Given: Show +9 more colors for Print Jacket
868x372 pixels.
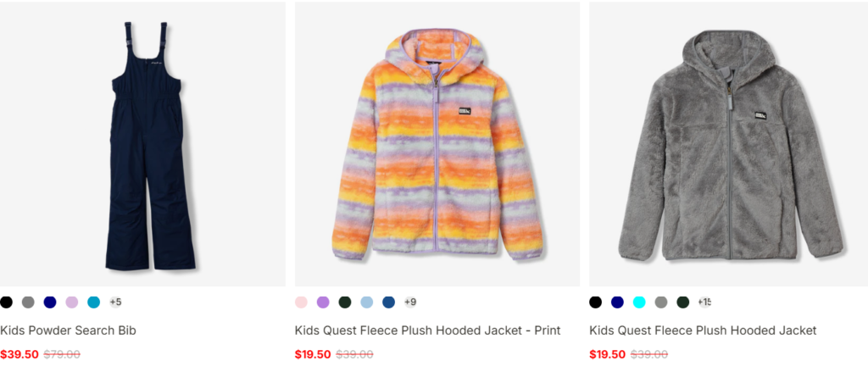Looking at the screenshot, I should [x=410, y=303].
